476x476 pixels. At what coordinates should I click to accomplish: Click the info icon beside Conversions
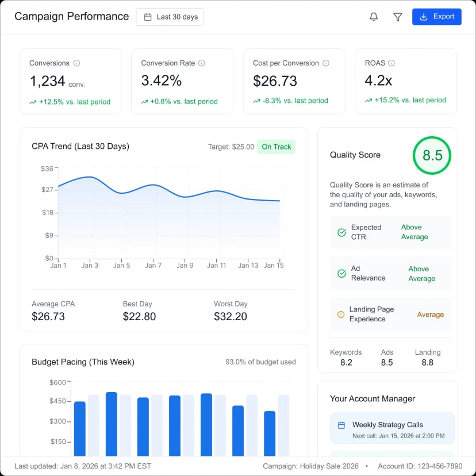pos(76,63)
